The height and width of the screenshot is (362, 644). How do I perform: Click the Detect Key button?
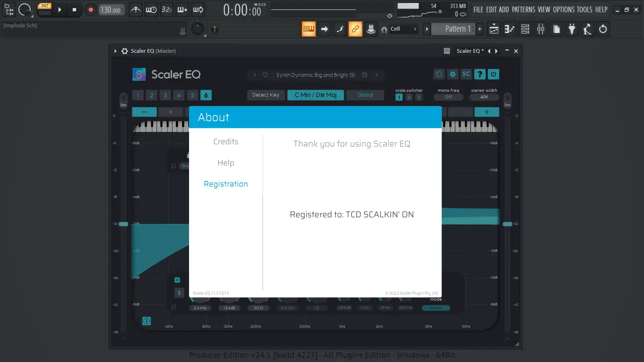(x=266, y=95)
